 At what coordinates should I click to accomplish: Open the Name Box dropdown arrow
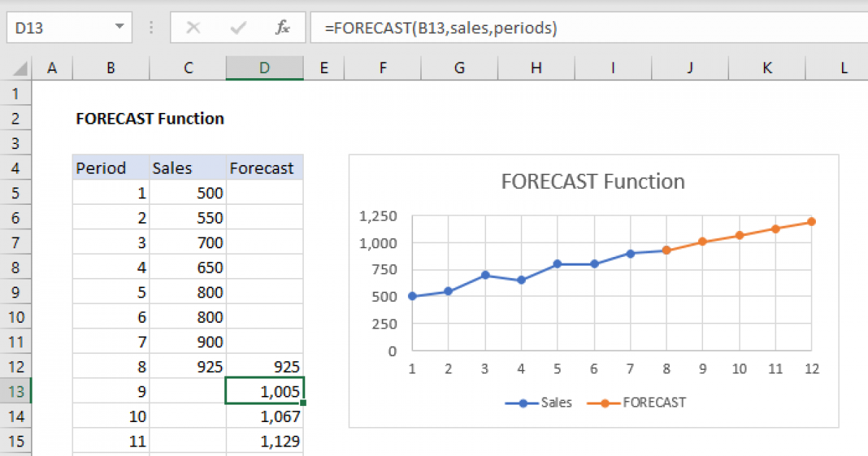122,28
